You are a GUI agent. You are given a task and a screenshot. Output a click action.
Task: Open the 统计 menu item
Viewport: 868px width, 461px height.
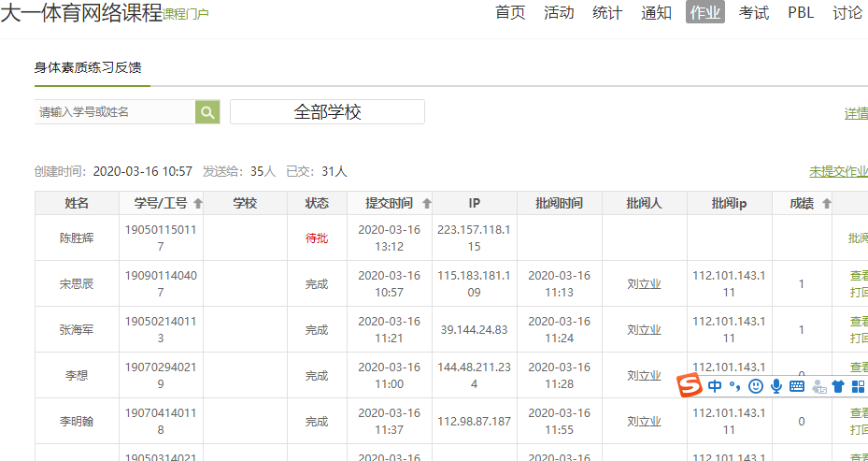click(x=607, y=12)
